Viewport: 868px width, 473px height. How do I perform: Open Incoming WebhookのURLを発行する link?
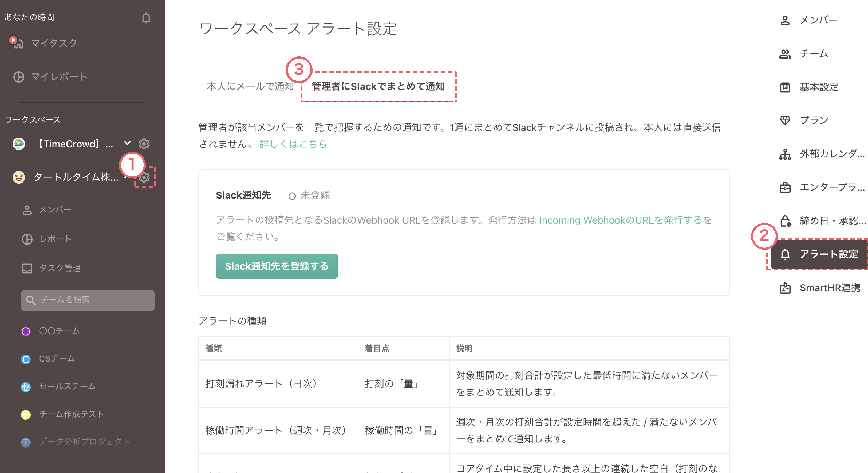click(621, 220)
